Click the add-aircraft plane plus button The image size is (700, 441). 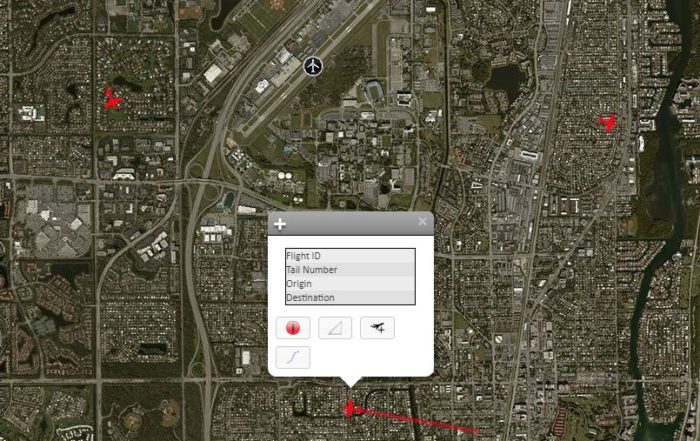[x=377, y=328]
